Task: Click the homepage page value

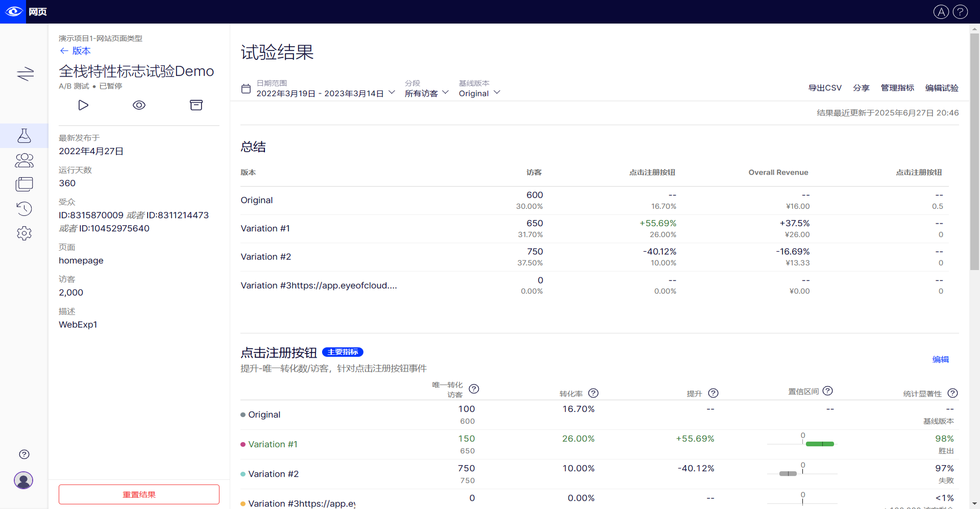Action: (x=81, y=260)
